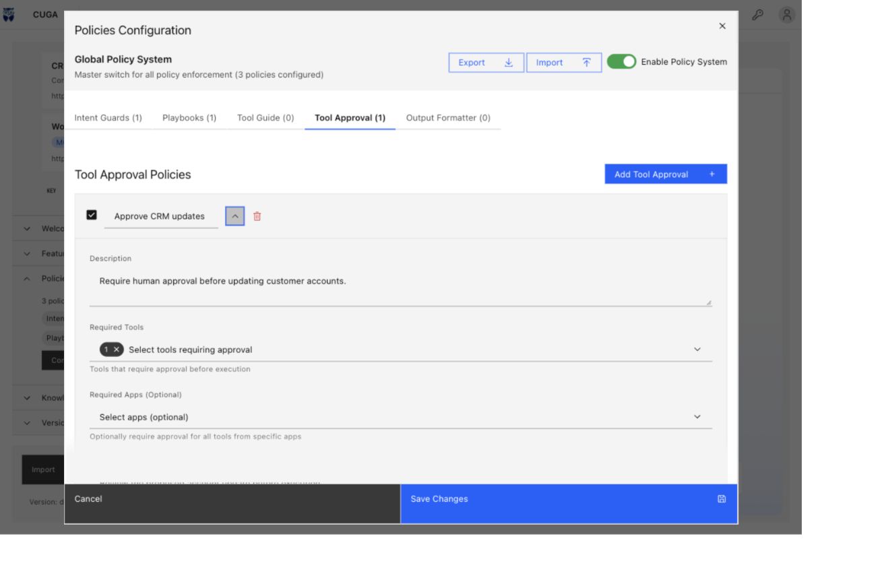The height and width of the screenshot is (588, 882).
Task: Uncheck the Approve CRM updates checkbox
Action: (x=92, y=216)
